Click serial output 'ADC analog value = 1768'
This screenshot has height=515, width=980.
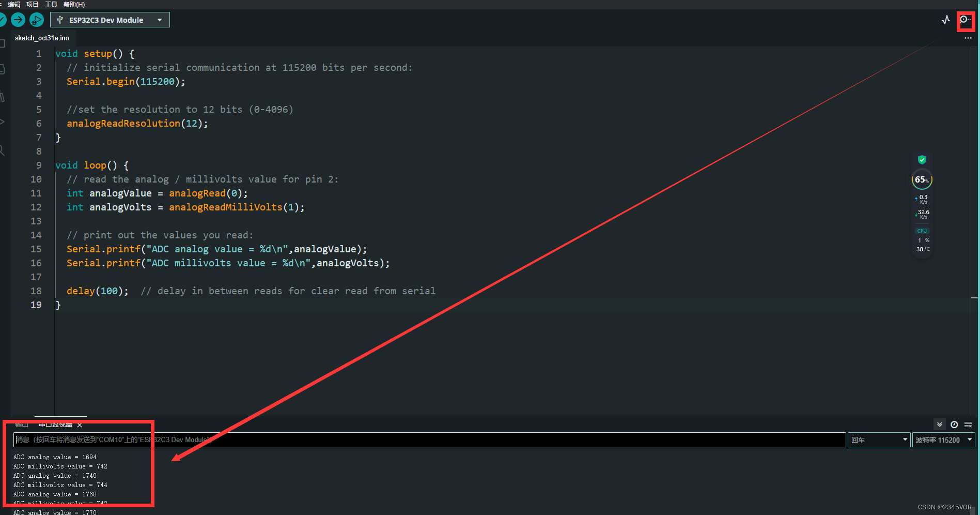tap(55, 494)
